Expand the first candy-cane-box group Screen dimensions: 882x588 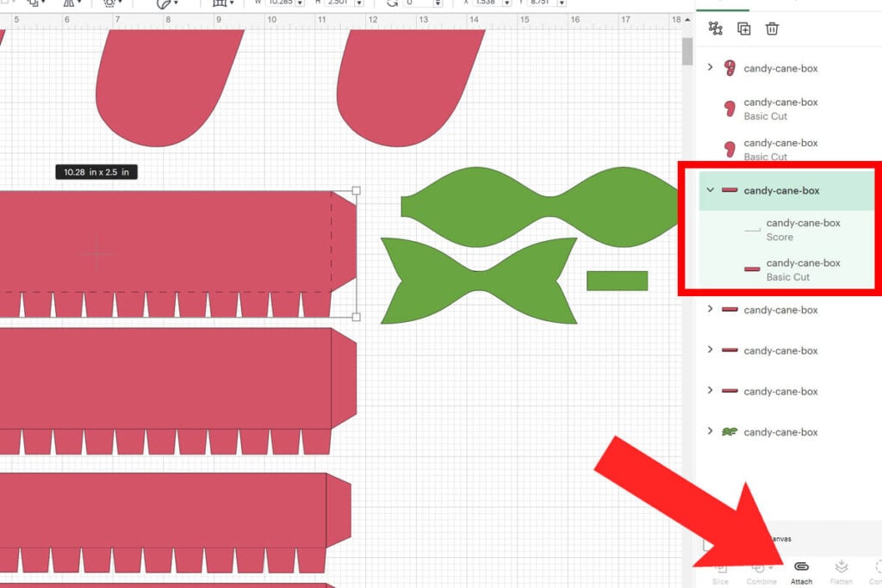coord(710,67)
